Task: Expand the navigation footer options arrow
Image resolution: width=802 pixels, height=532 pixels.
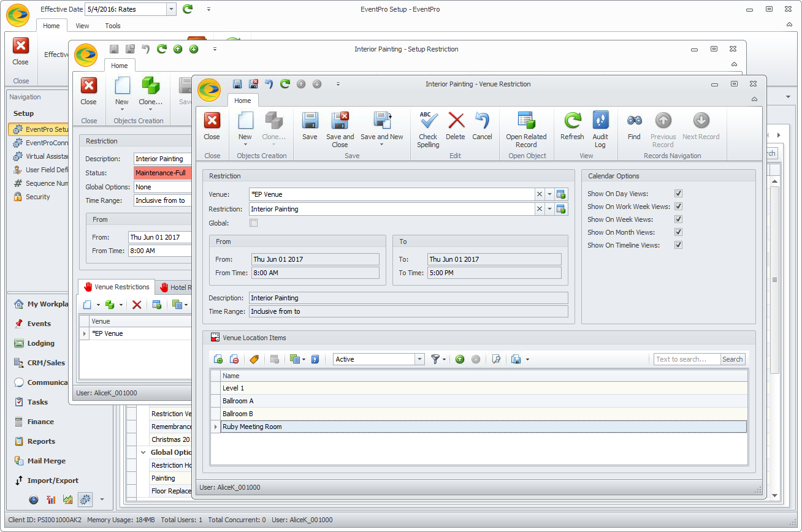Action: pyautogui.click(x=102, y=500)
